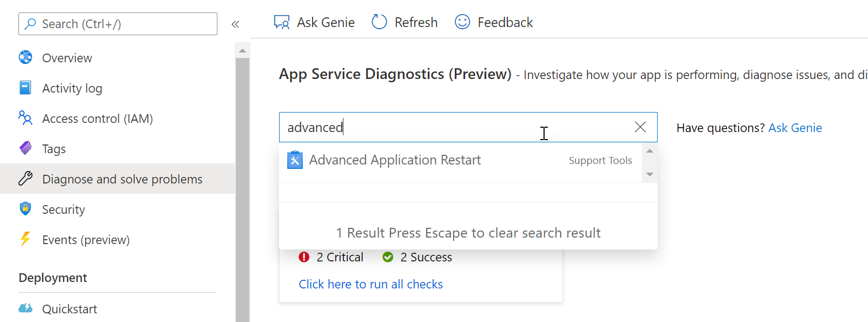Image resolution: width=868 pixels, height=322 pixels.
Task: Click the 2 Critical count text
Action: point(340,257)
